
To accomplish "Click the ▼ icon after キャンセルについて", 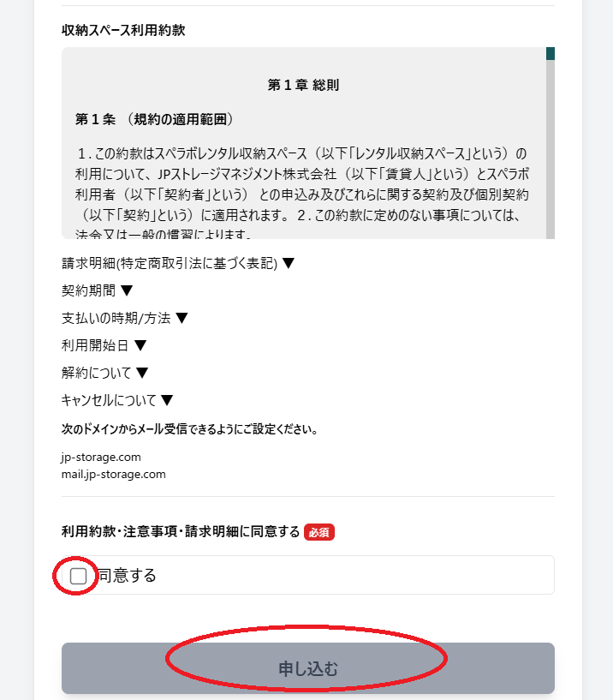I will point(167,399).
